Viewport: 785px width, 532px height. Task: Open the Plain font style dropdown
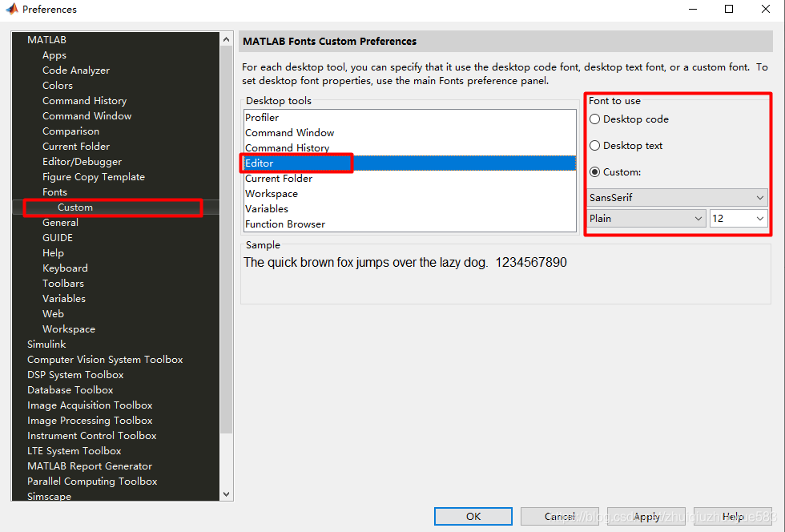click(646, 219)
